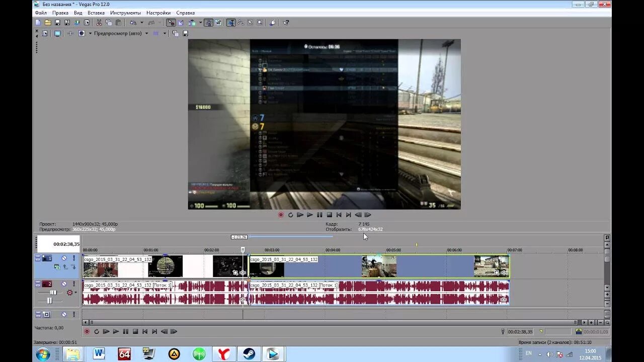Undo the last action
Viewport: 644px width, 362px height.
[132, 23]
